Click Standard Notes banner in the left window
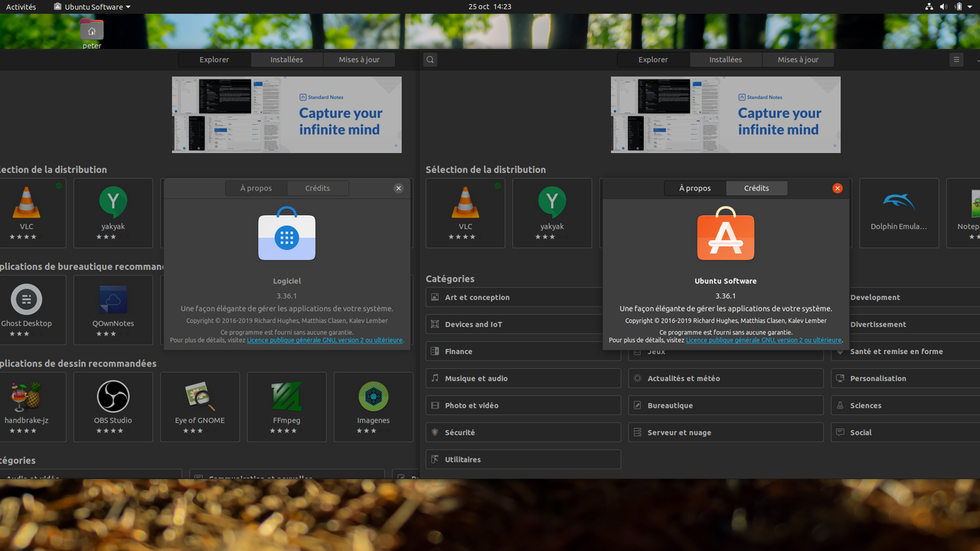The image size is (980, 551). click(286, 115)
